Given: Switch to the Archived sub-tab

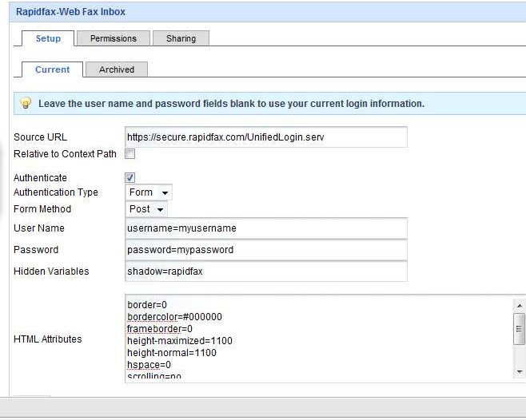Looking at the screenshot, I should [x=117, y=69].
